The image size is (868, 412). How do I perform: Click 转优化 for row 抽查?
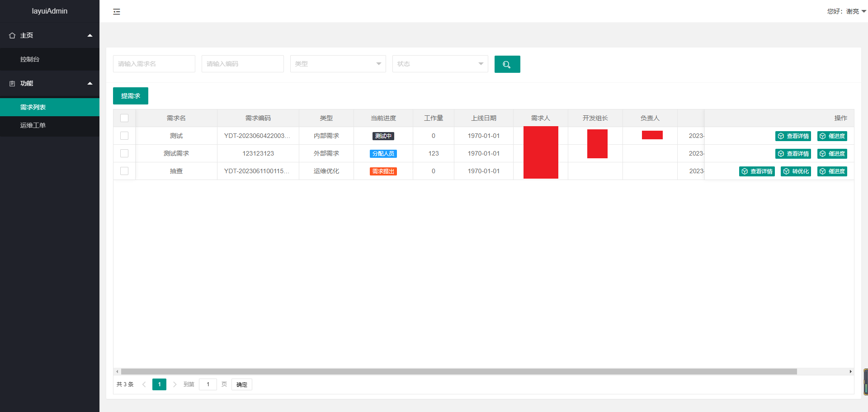(x=796, y=171)
